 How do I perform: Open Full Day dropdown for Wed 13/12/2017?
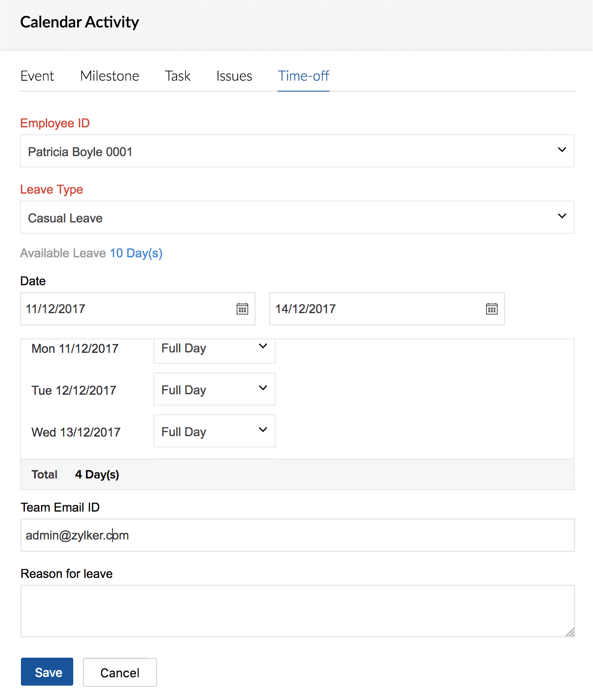(x=215, y=431)
